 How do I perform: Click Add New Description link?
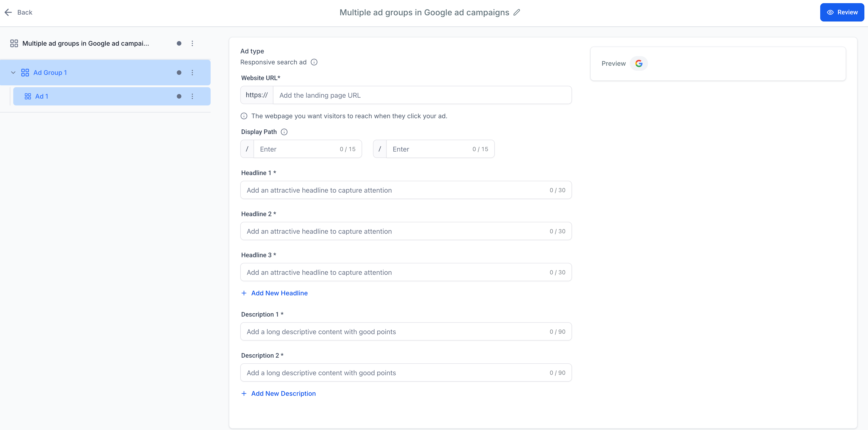click(283, 393)
